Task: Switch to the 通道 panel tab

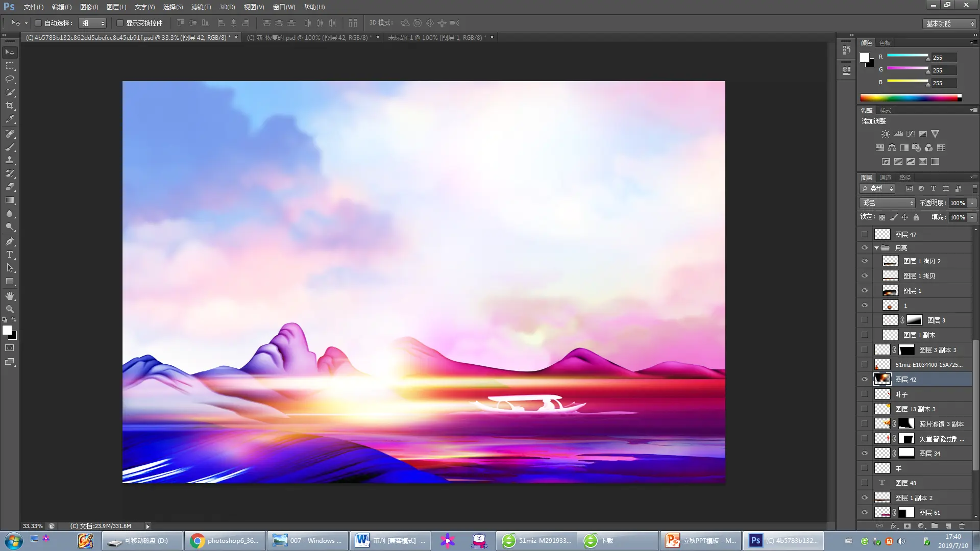Action: 886,178
